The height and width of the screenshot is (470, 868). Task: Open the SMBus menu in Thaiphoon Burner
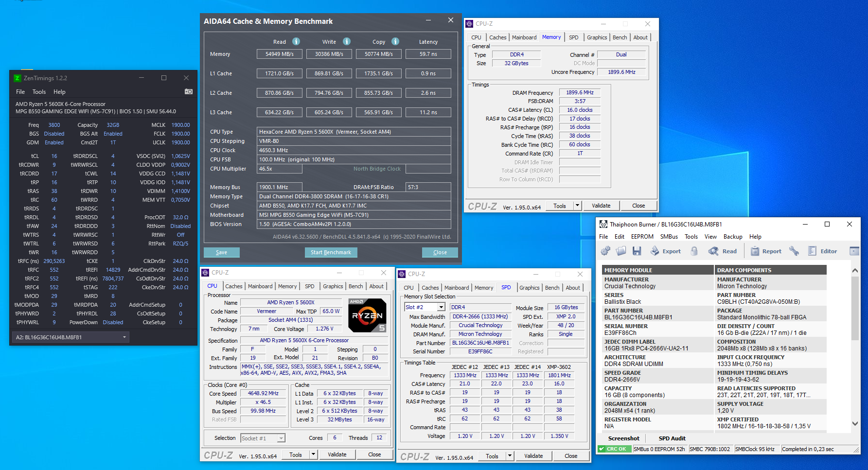coord(669,237)
